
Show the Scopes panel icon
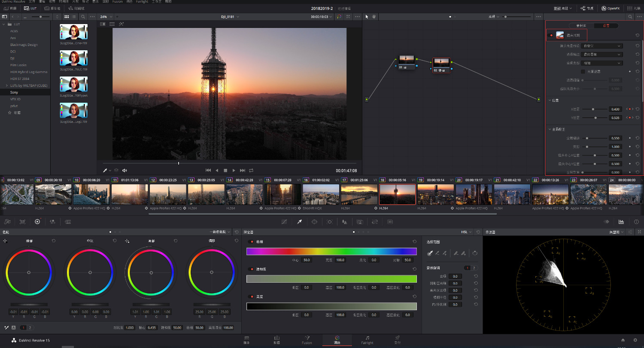621,222
